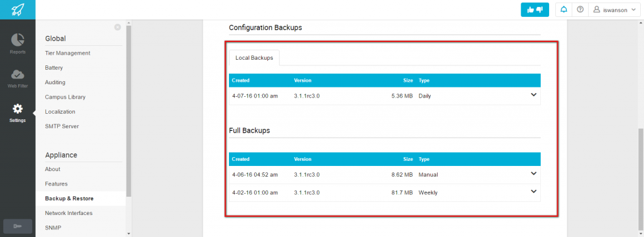Open Localization settings
644x237 pixels.
[60, 112]
